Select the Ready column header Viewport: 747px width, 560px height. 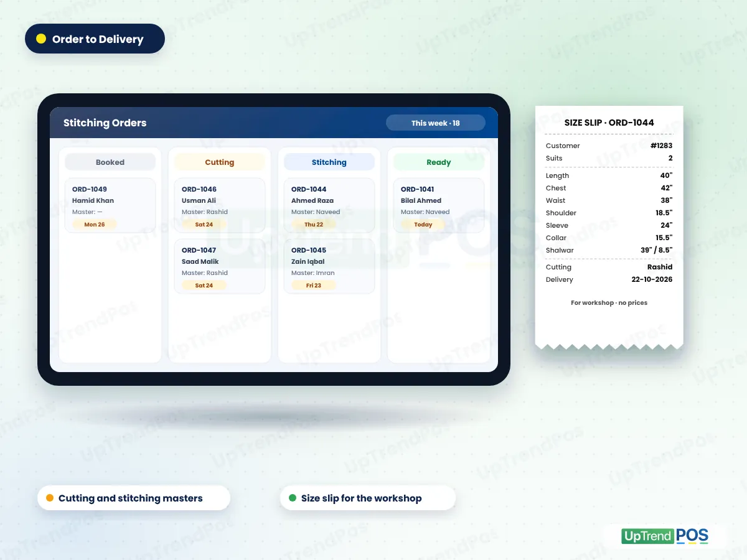(x=439, y=162)
